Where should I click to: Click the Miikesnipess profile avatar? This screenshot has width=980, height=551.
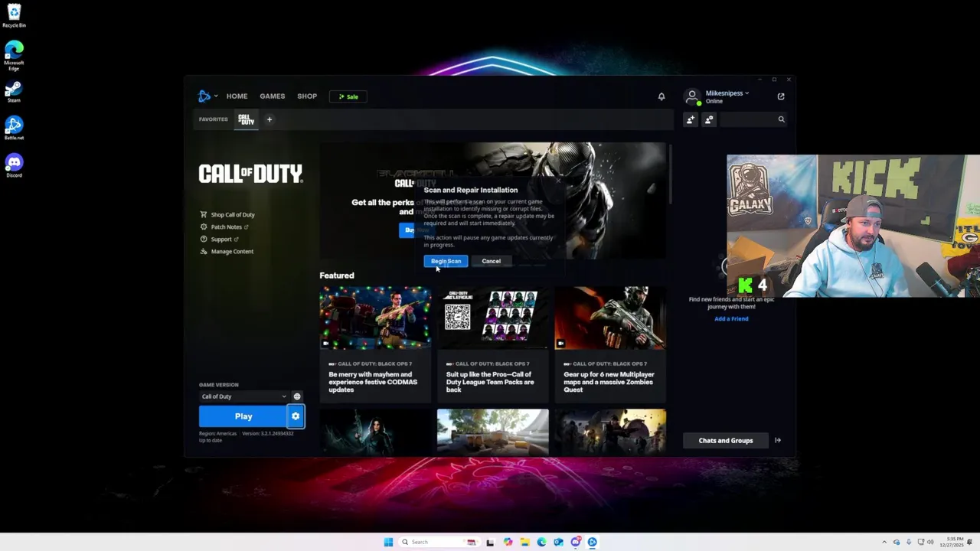(x=692, y=96)
